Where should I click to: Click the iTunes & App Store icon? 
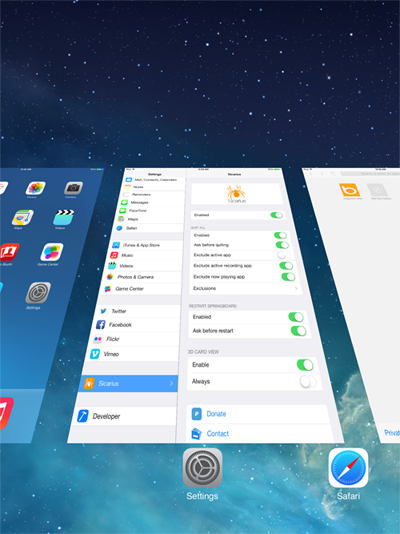pyautogui.click(x=116, y=245)
